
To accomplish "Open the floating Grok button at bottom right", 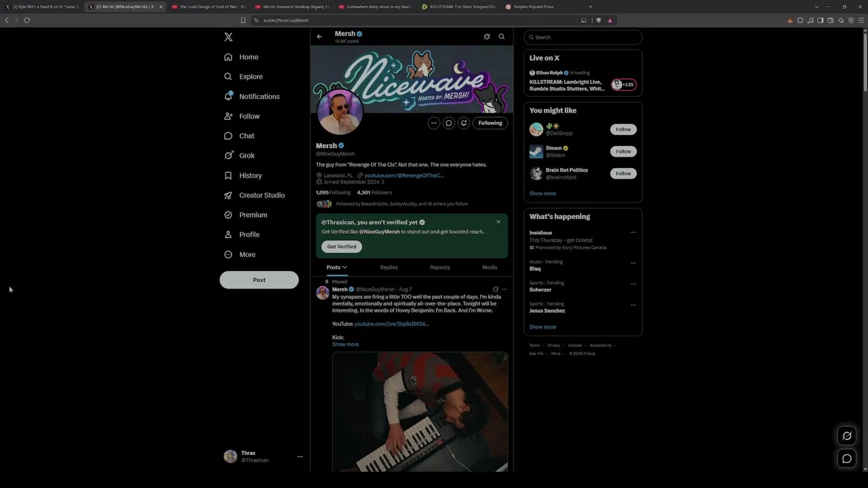I will pos(847,436).
